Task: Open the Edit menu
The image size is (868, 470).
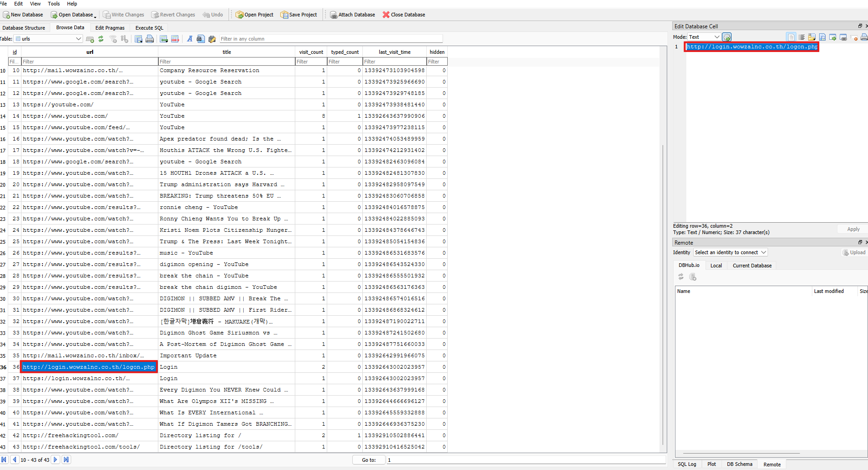Action: (19, 4)
